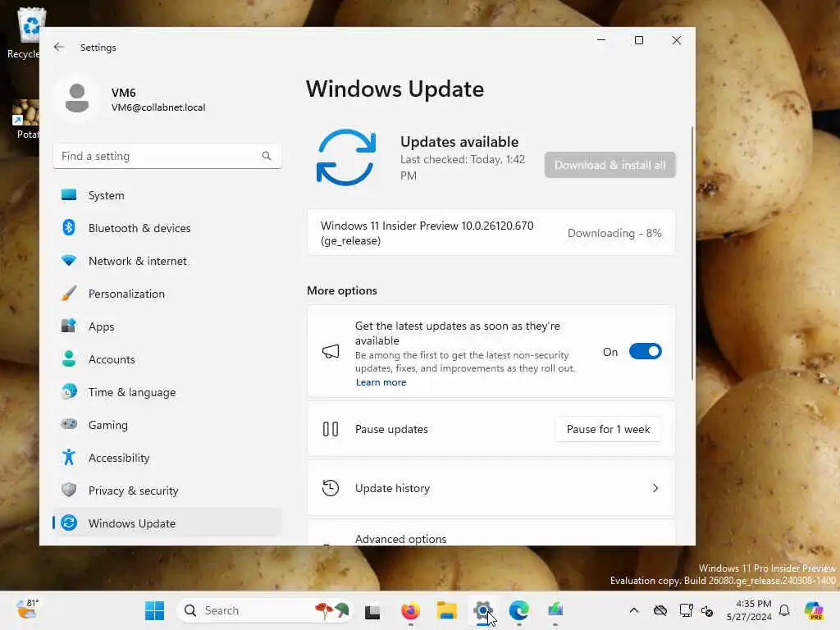
Task: Click the Settings gear taskbar icon
Action: coord(482,610)
